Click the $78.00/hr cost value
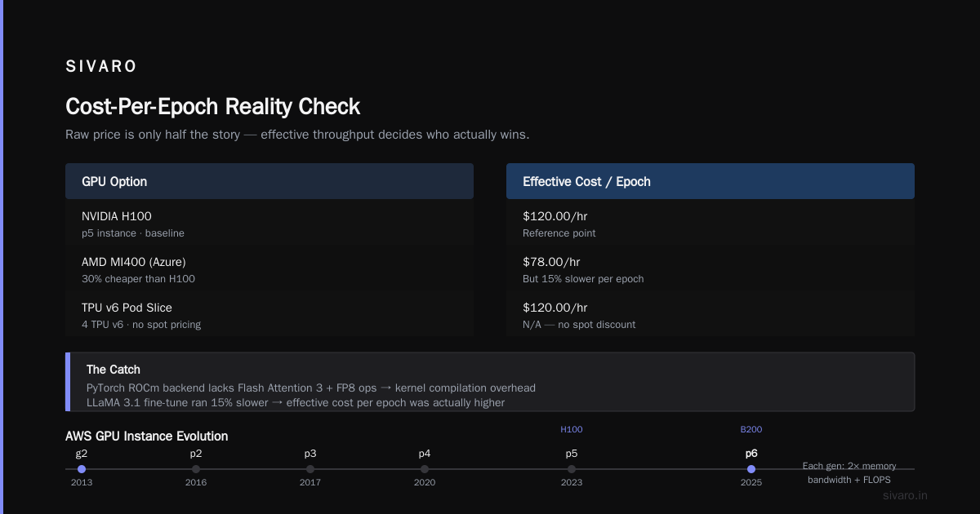The image size is (980, 514). coord(551,262)
